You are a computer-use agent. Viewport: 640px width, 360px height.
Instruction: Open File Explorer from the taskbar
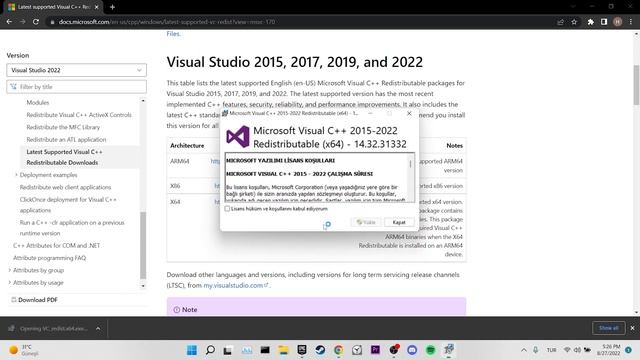click(x=283, y=350)
